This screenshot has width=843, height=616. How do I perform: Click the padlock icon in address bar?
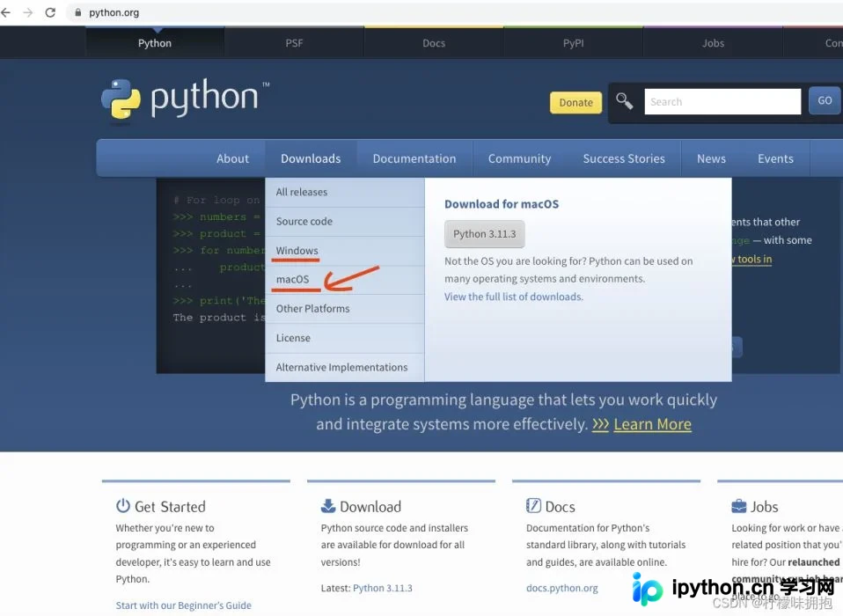pyautogui.click(x=78, y=12)
